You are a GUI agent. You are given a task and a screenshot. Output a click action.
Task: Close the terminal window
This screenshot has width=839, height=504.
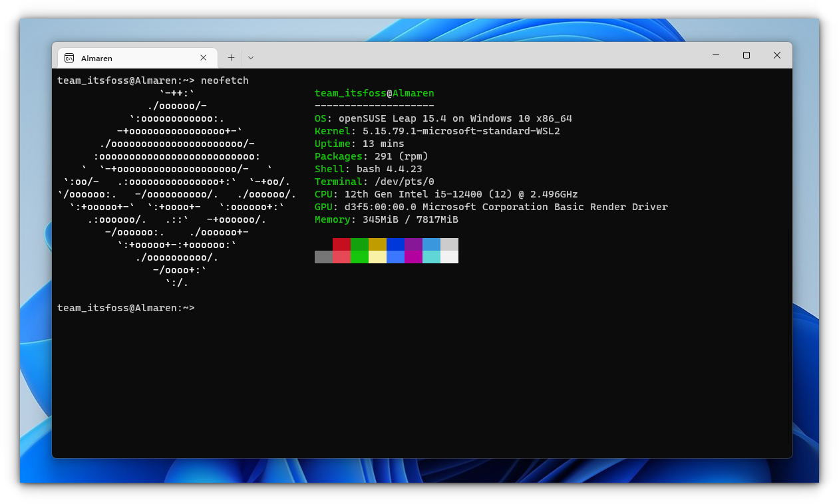pyautogui.click(x=776, y=55)
